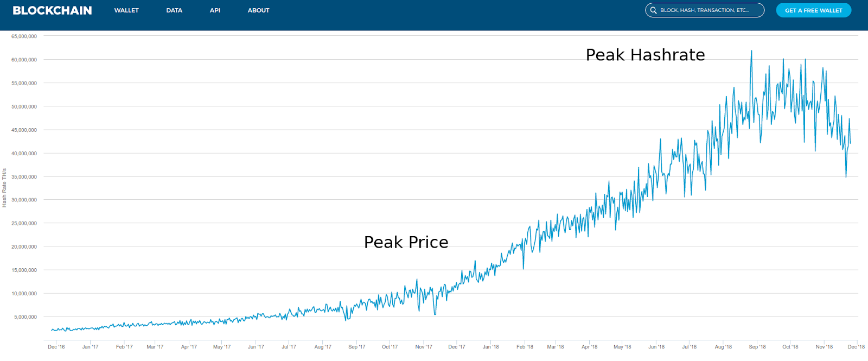Screen dimensions: 868x361
Task: Click the Dec '17 x-axis label
Action: pos(456,347)
